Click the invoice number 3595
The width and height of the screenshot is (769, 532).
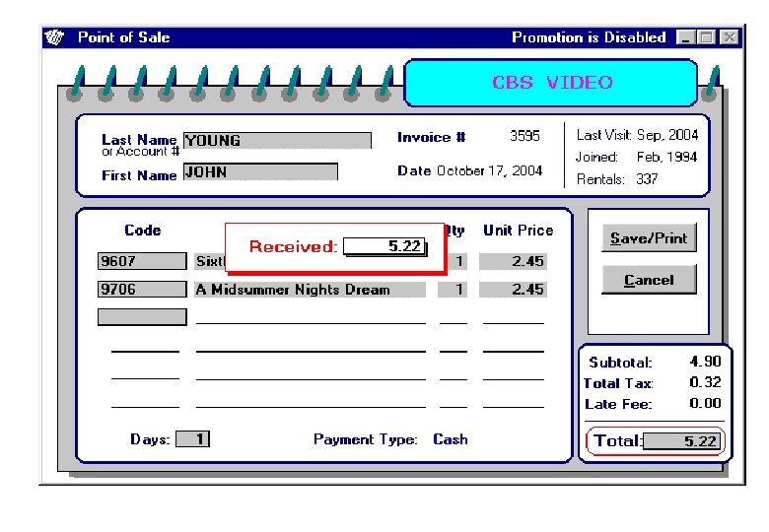click(x=524, y=136)
